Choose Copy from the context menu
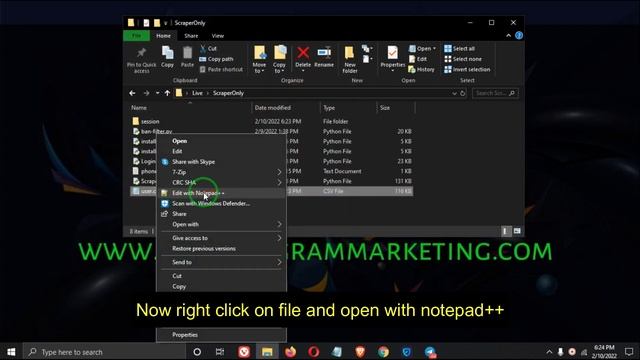Viewport: 640px width, 360px height. click(x=221, y=287)
